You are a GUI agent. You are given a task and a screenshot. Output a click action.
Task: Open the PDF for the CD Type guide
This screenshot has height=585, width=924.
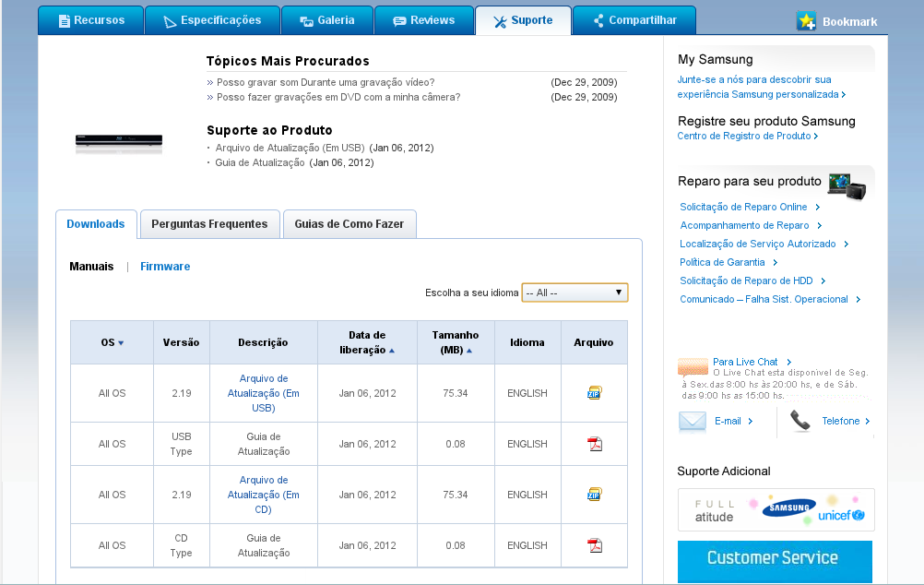click(x=594, y=545)
